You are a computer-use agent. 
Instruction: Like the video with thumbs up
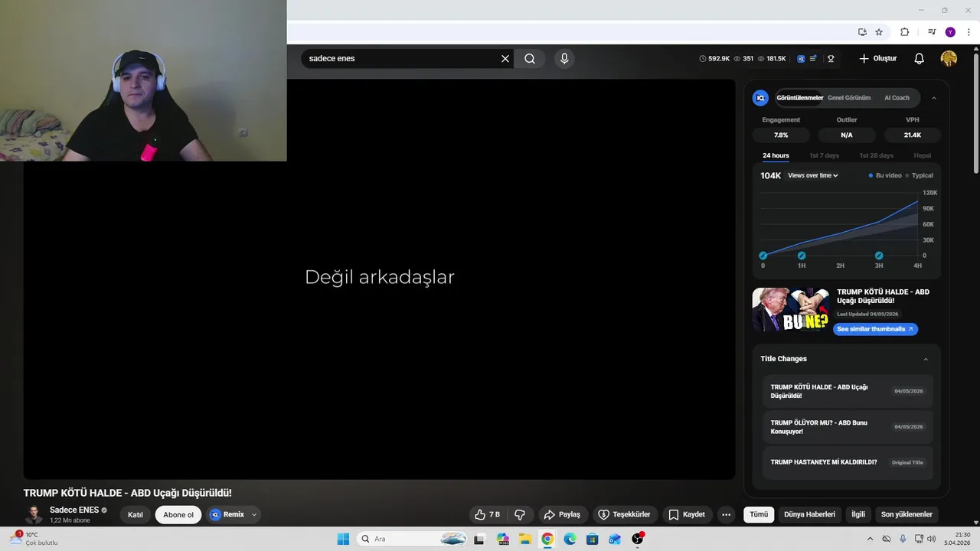[x=488, y=514]
